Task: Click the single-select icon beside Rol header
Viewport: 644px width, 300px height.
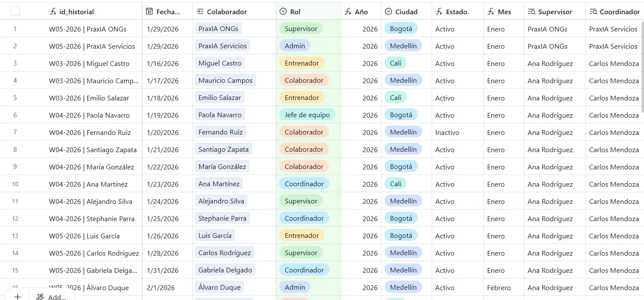Action: [283, 12]
